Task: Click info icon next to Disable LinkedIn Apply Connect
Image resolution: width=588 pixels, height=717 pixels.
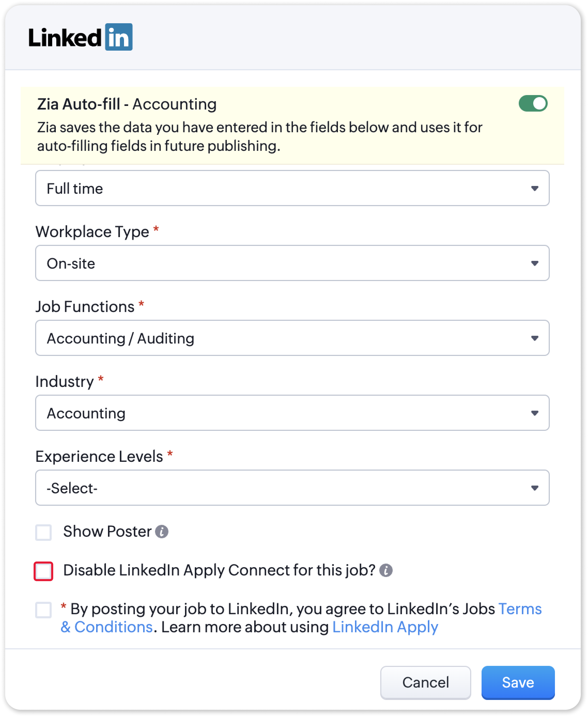Action: click(386, 570)
